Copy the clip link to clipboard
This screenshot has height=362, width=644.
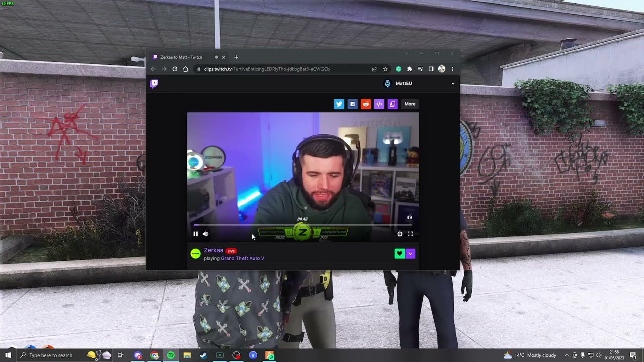click(x=393, y=104)
